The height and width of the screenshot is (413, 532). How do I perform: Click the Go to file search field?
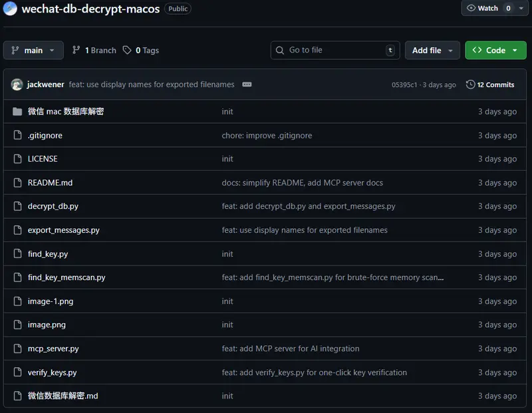pyautogui.click(x=332, y=50)
